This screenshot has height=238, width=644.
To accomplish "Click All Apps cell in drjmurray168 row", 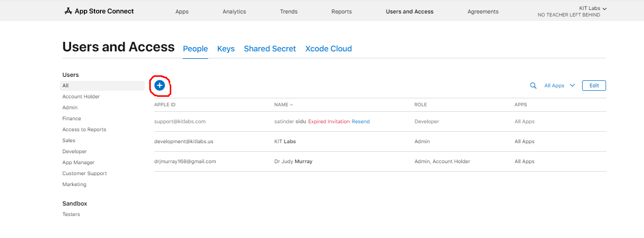I will click(x=525, y=162).
